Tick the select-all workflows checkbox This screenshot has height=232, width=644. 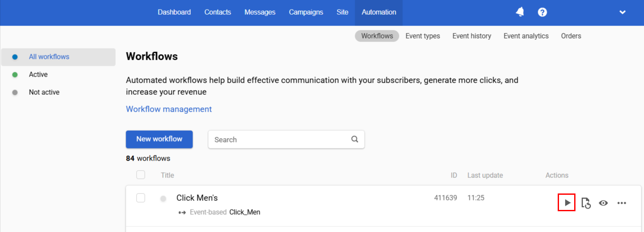click(x=141, y=175)
